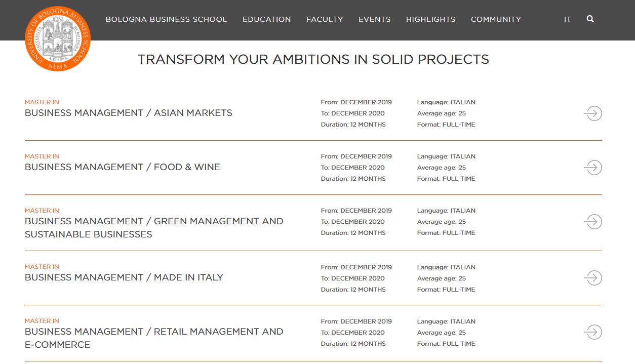Open Retail Management and E-Commerce arrow icon
635x364 pixels.
(x=593, y=332)
